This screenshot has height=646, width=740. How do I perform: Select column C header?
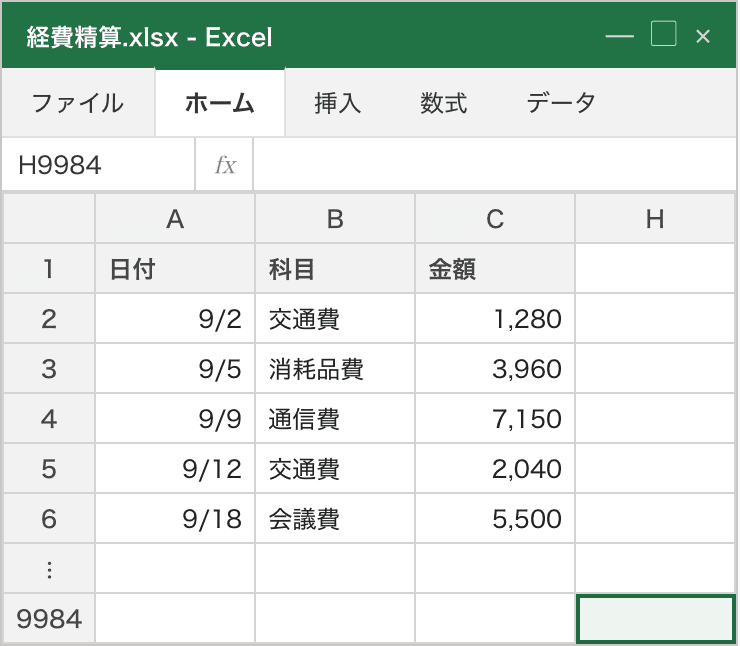coord(495,218)
